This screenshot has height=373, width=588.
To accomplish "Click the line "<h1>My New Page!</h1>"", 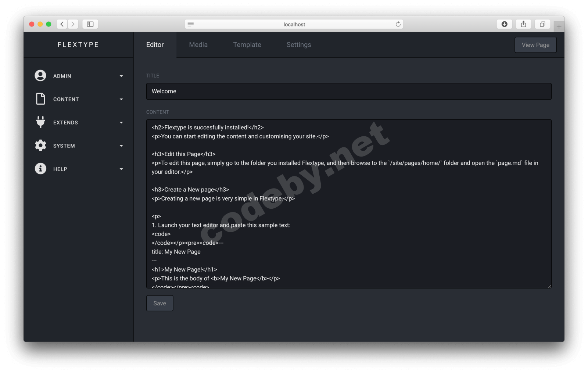I will [x=184, y=269].
